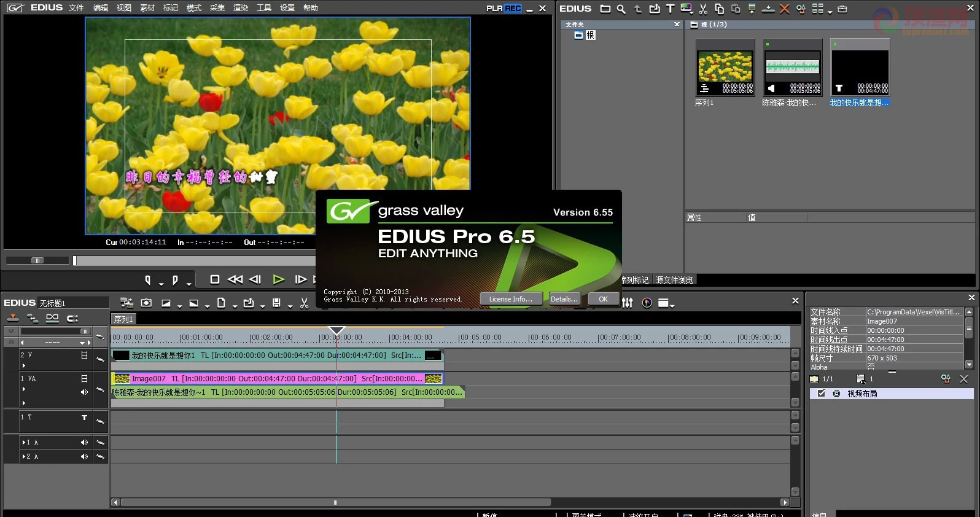980x517 pixels.
Task: Open the 设置 menu
Action: tap(287, 8)
